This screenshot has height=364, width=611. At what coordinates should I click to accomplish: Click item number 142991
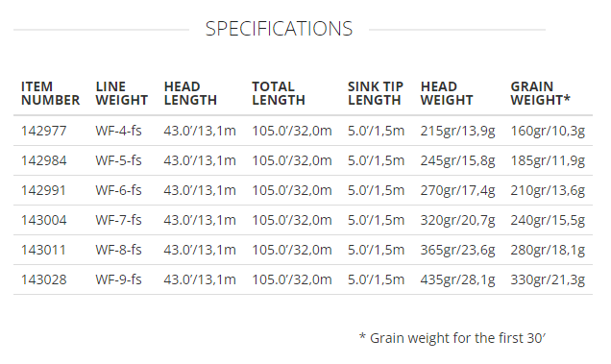(x=43, y=190)
